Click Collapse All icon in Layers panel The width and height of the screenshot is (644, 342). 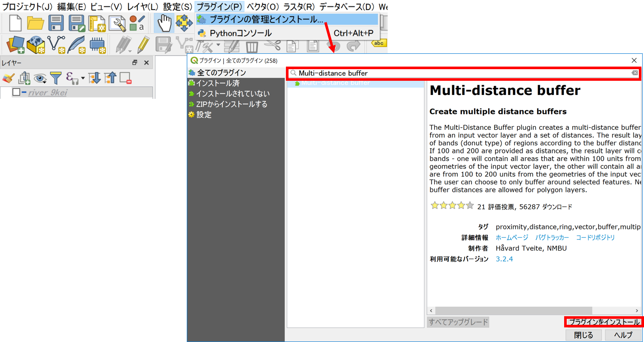coord(110,78)
